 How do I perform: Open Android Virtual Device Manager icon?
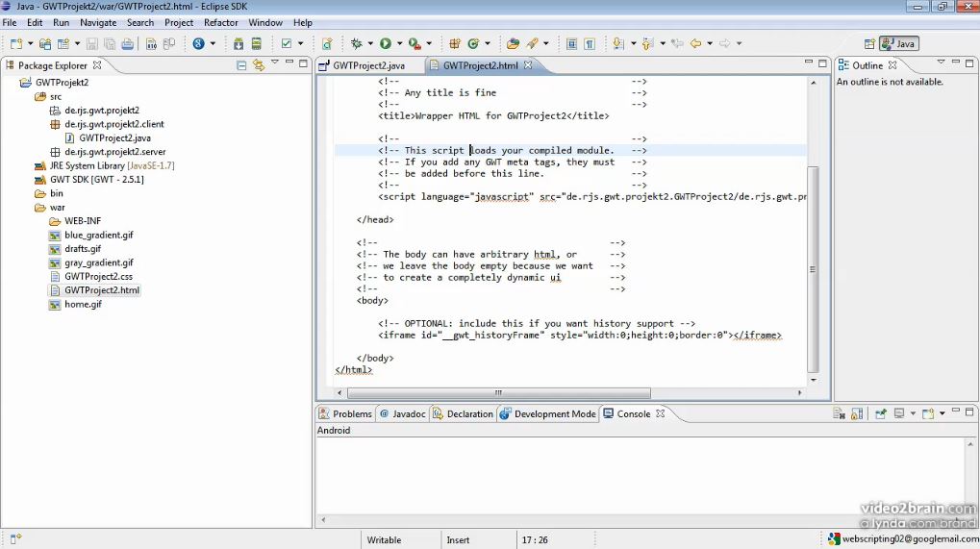[256, 43]
